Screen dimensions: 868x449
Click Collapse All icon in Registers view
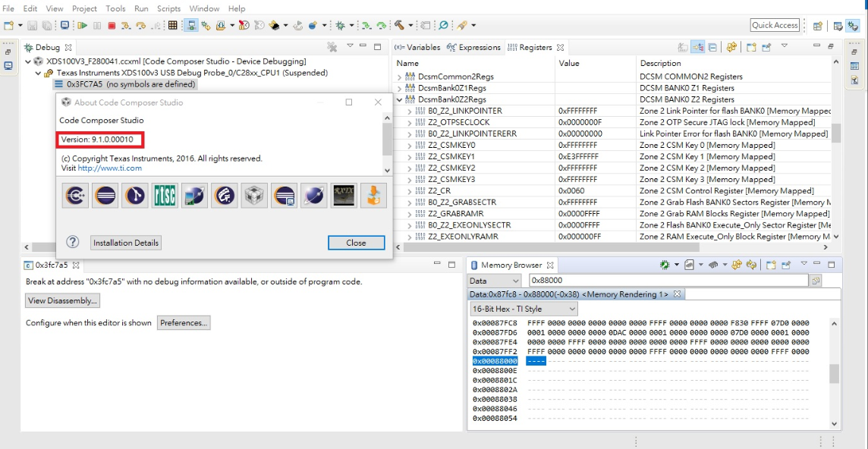tap(712, 47)
